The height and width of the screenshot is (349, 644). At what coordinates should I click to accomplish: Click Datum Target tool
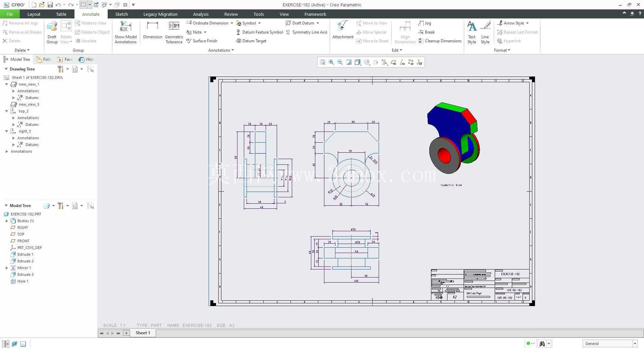click(251, 41)
